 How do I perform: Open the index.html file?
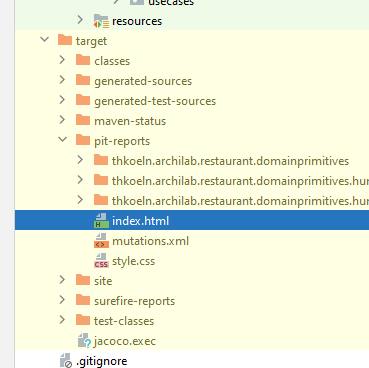[x=140, y=221]
